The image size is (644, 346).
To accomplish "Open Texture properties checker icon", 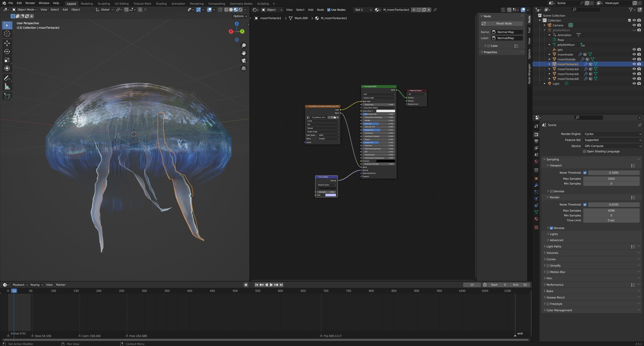I will (536, 227).
